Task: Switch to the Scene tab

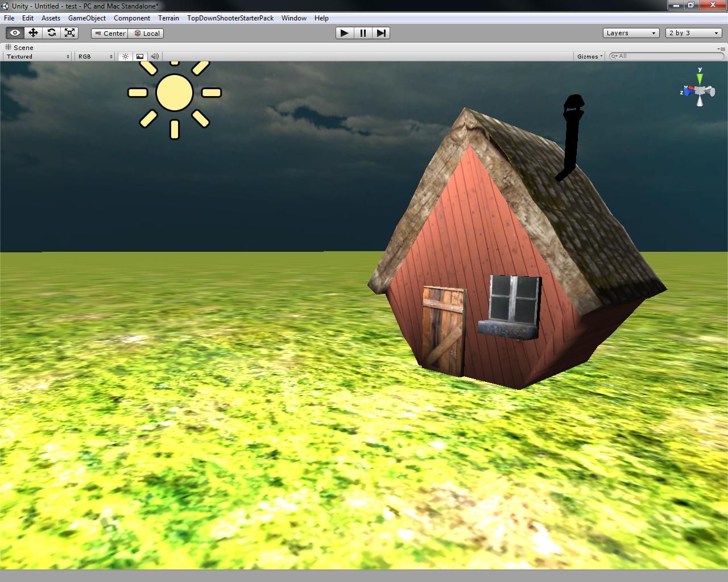Action: (23, 47)
